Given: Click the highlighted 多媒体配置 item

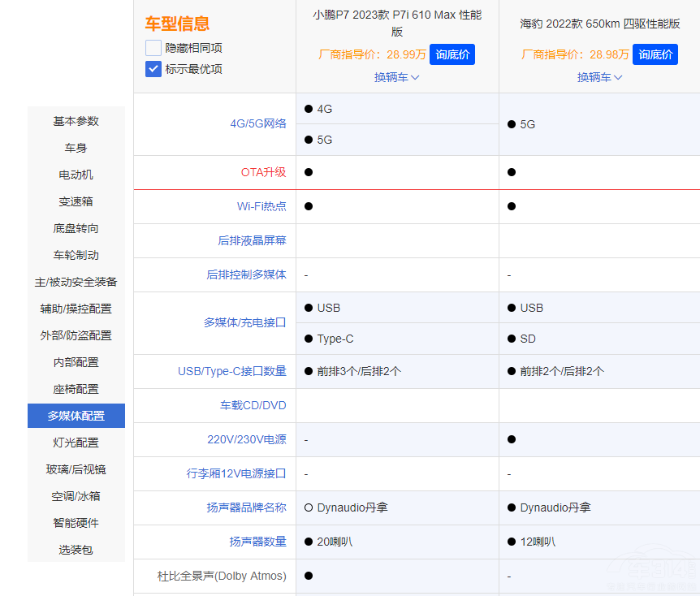Looking at the screenshot, I should point(76,415).
